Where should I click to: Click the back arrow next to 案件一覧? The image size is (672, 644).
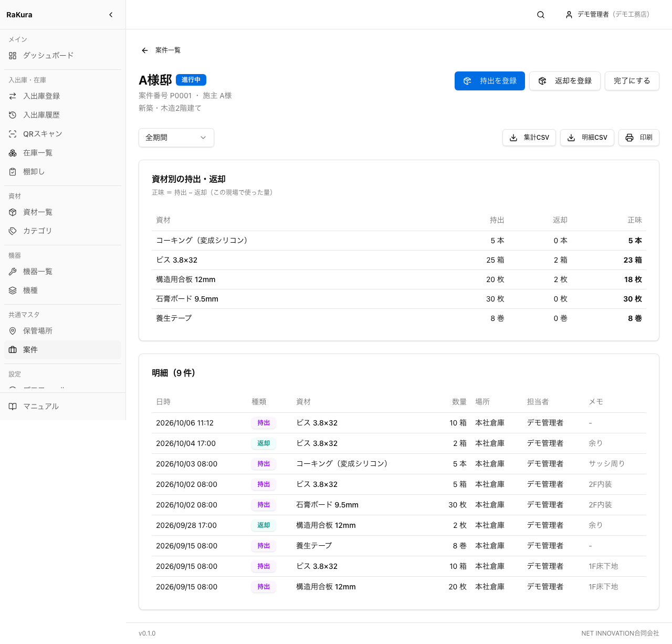click(145, 50)
